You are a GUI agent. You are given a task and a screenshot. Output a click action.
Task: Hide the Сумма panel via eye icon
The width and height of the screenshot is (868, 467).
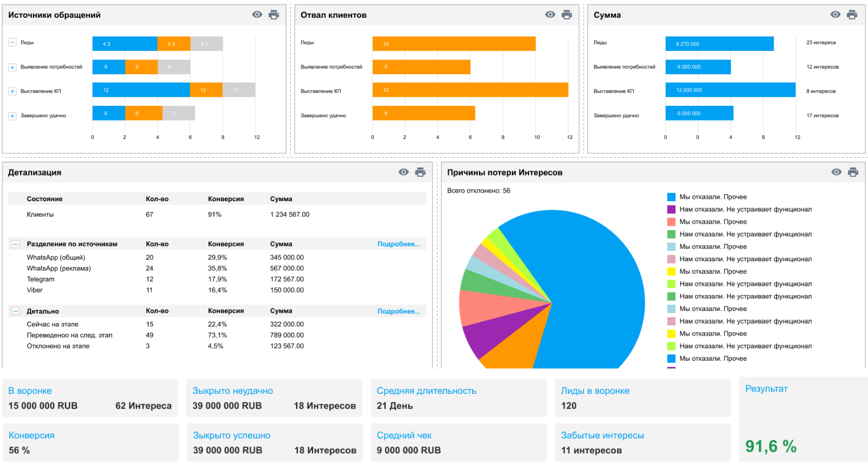click(835, 15)
